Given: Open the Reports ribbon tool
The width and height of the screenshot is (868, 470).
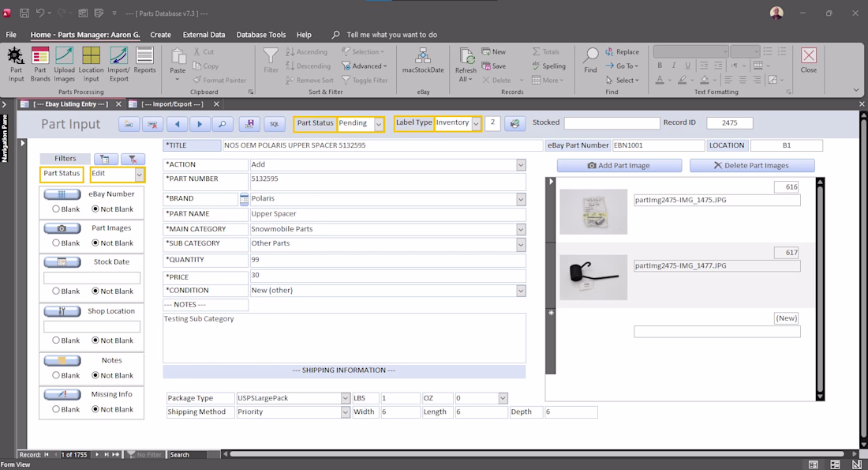Looking at the screenshot, I should click(144, 60).
